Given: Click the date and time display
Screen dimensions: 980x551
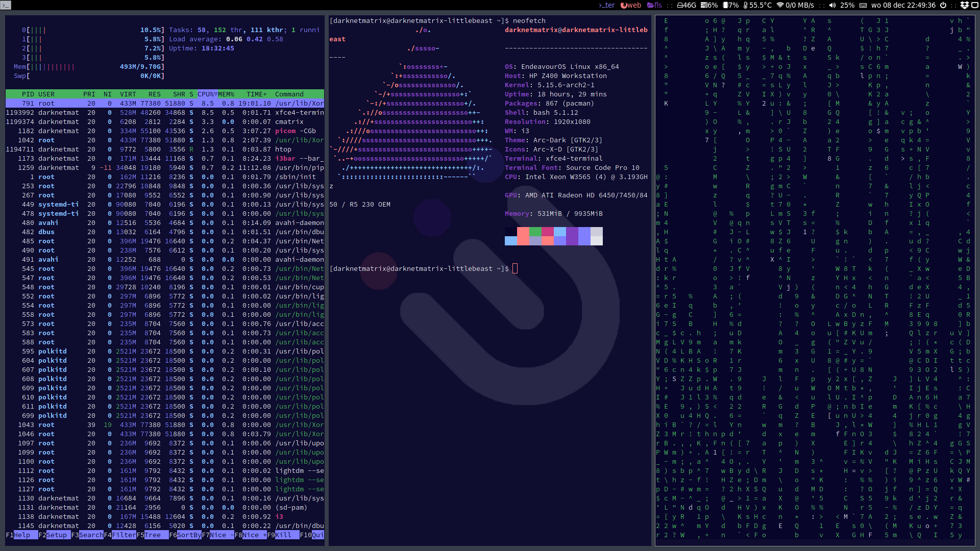Looking at the screenshot, I should coord(903,5).
